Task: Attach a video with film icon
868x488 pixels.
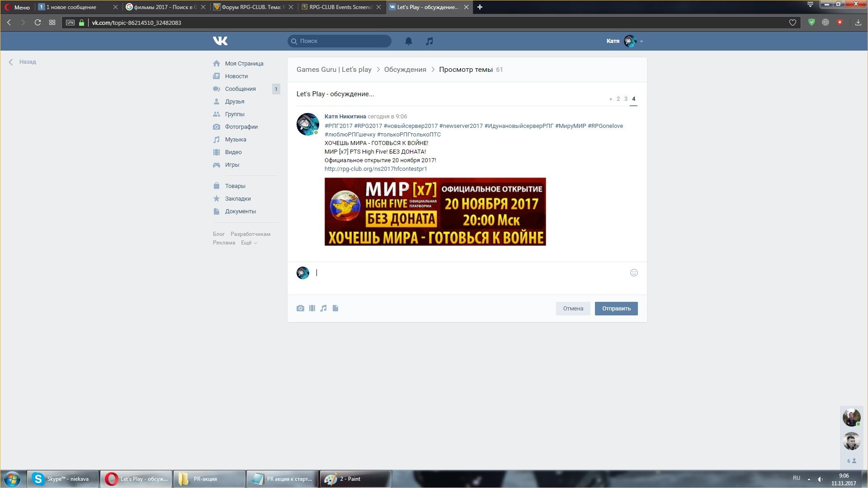Action: click(x=312, y=308)
